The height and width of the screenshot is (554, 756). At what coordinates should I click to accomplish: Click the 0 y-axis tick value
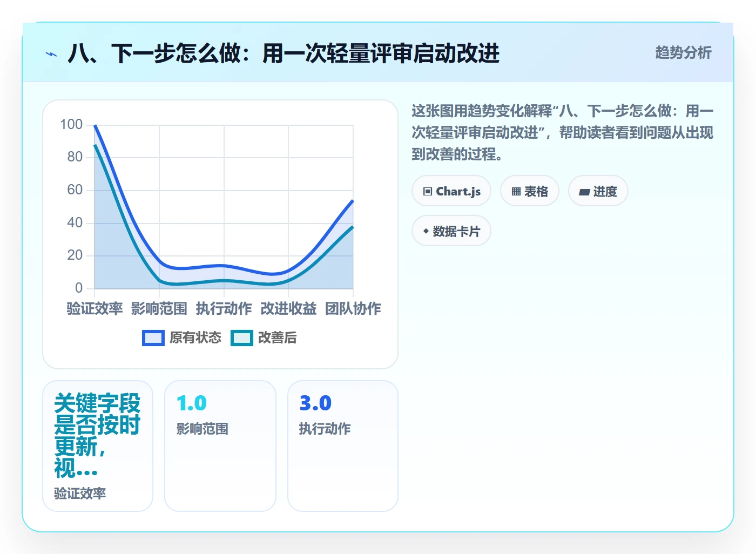79,288
